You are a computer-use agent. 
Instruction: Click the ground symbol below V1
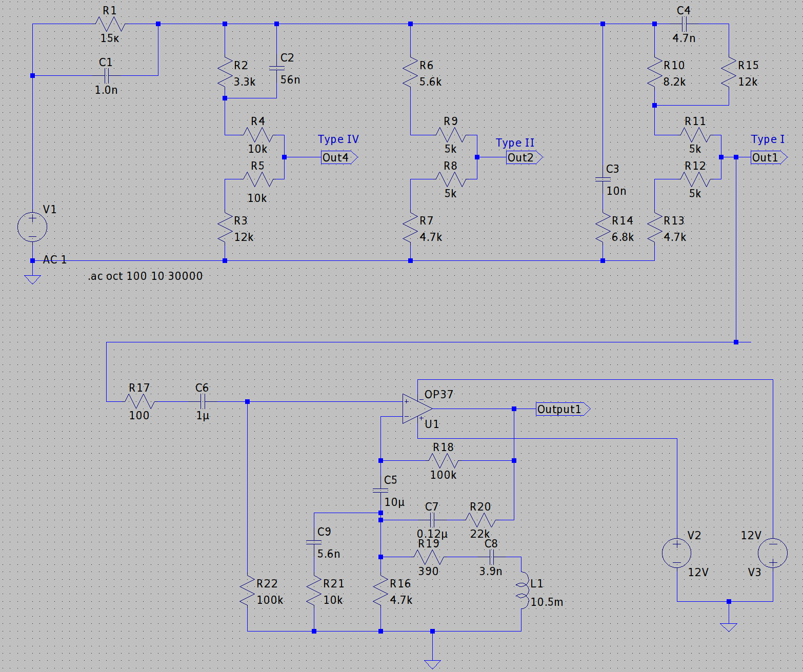click(x=32, y=279)
